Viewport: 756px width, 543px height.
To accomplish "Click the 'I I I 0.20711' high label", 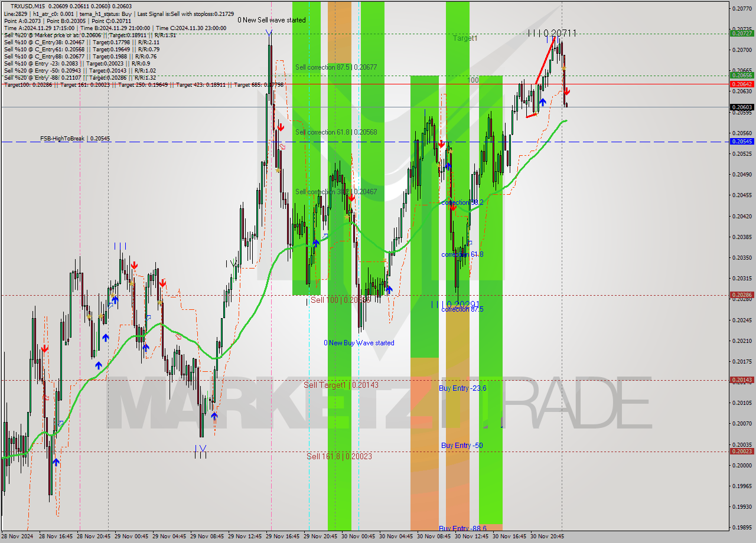I will click(x=552, y=33).
